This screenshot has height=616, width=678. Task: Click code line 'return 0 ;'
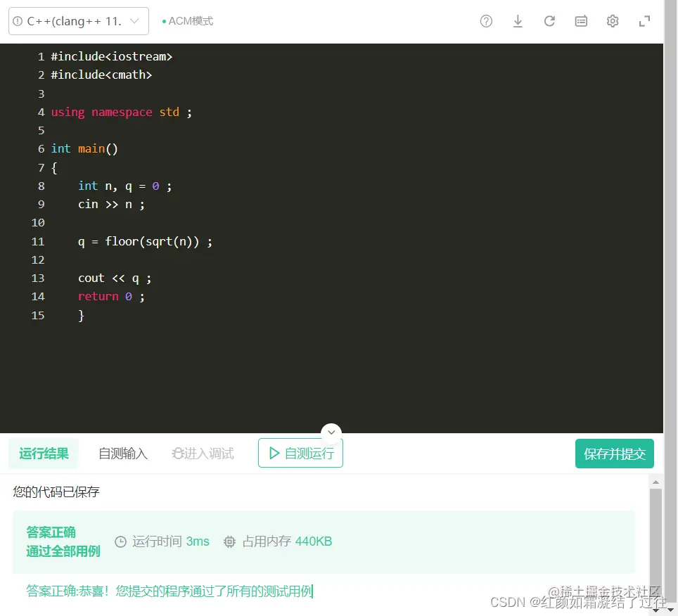[111, 297]
